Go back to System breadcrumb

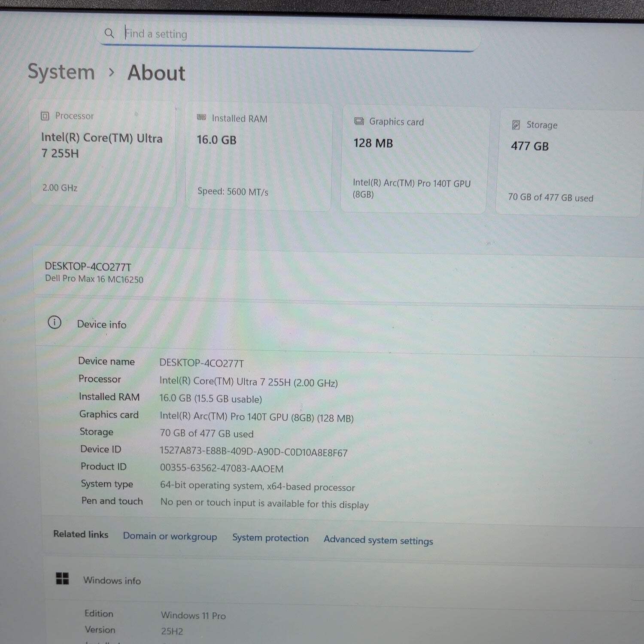tap(61, 72)
